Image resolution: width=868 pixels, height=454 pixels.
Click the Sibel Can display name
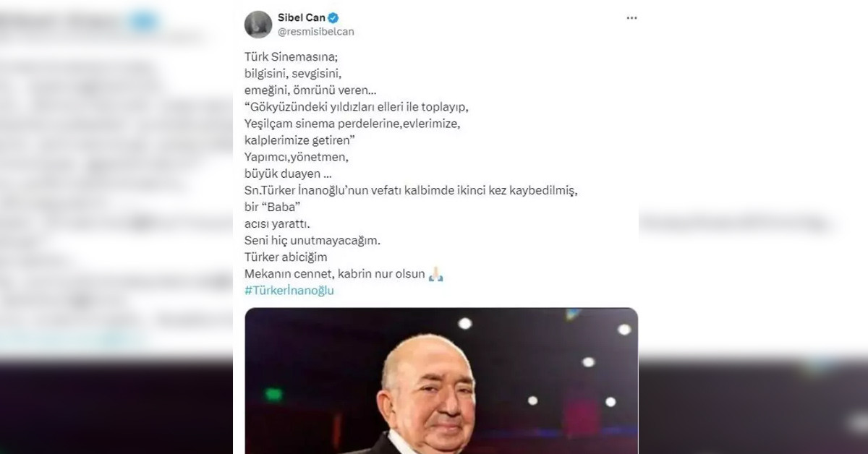301,18
